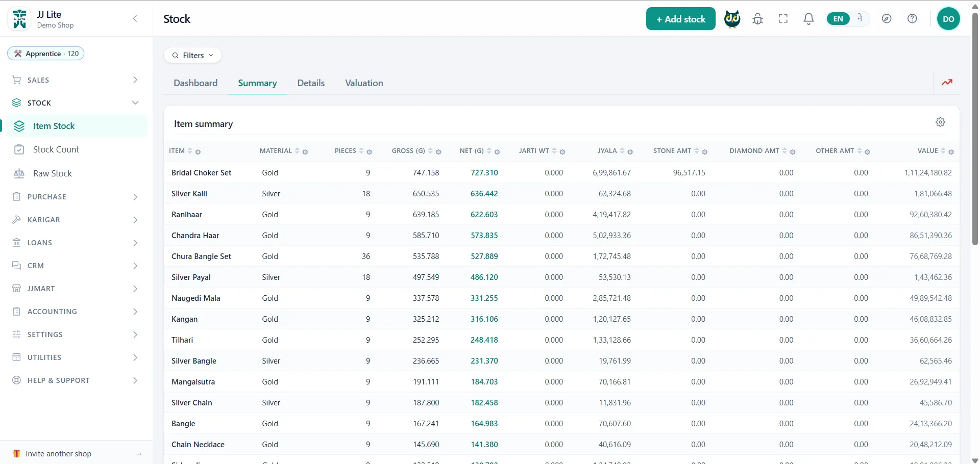Expand the PURCHASE menu section

(76, 197)
